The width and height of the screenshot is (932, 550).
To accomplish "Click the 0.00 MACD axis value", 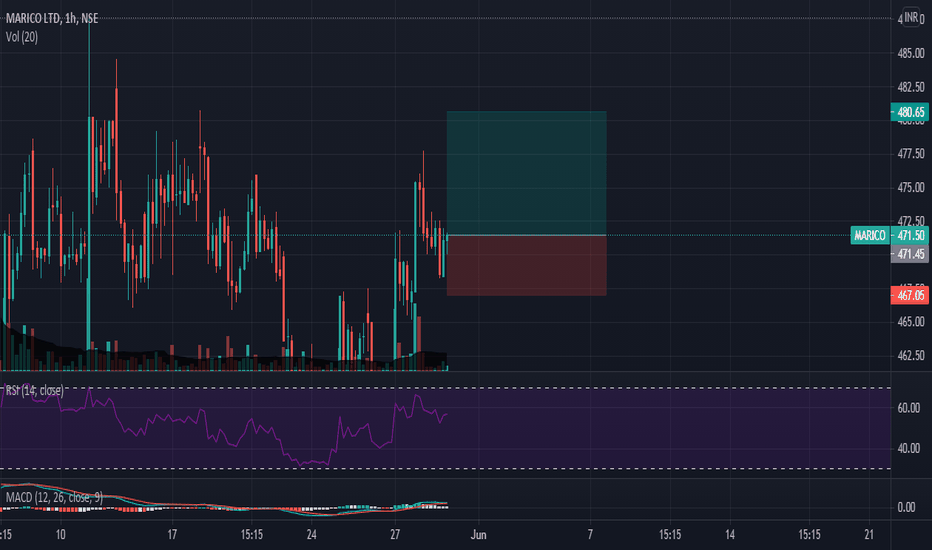I will 906,507.
